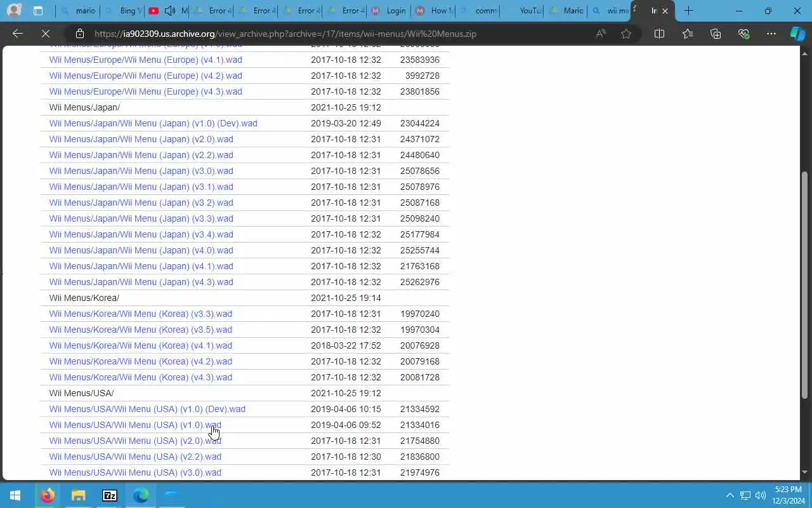View site information via the lock icon
This screenshot has height=508, width=812.
[79, 34]
